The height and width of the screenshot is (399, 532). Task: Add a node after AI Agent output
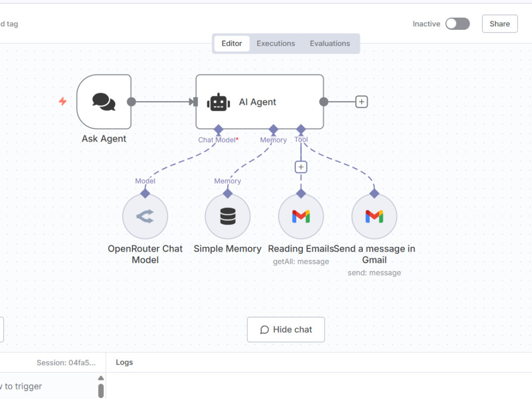361,102
